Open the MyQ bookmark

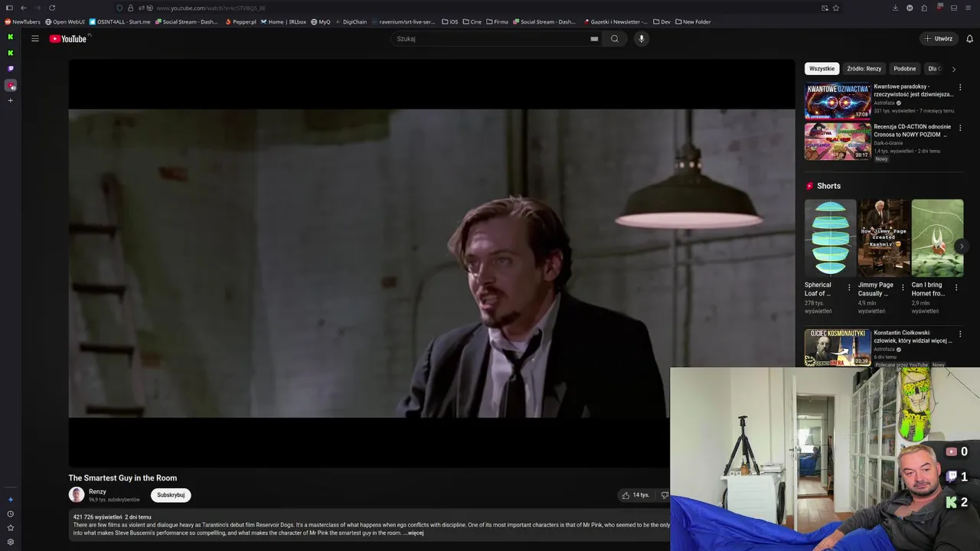tap(320, 21)
